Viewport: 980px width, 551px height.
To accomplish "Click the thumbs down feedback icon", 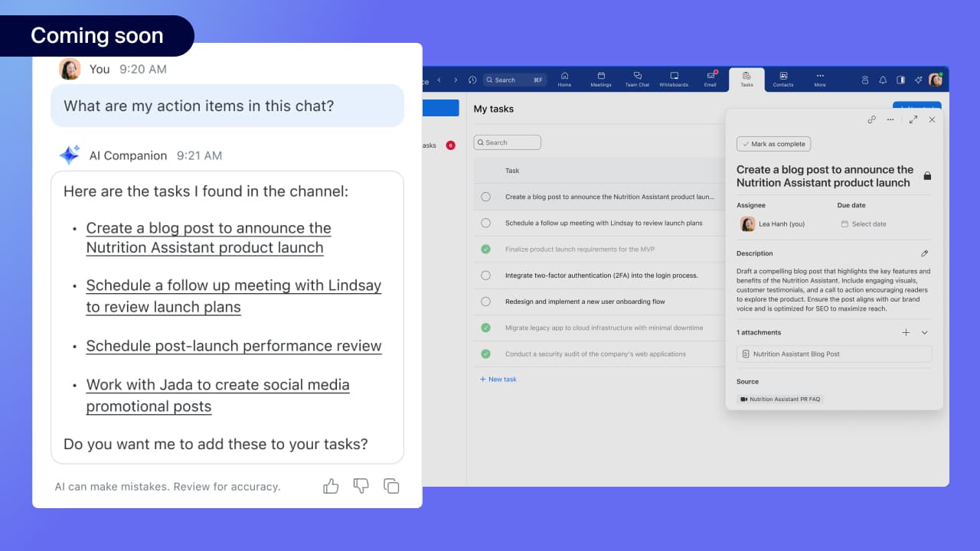I will point(361,486).
